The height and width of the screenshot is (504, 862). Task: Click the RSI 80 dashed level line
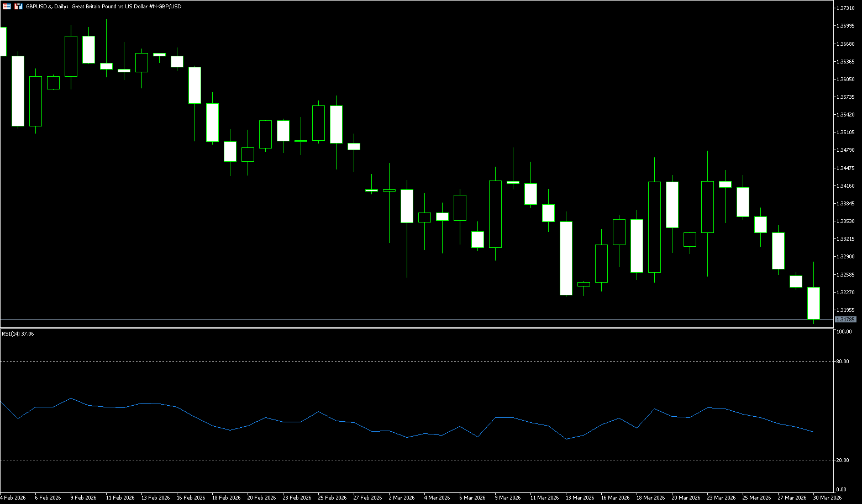pos(387,361)
